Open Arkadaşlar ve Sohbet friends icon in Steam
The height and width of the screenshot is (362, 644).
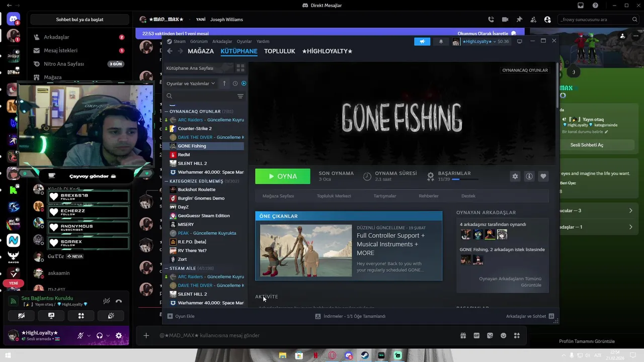pos(551,316)
